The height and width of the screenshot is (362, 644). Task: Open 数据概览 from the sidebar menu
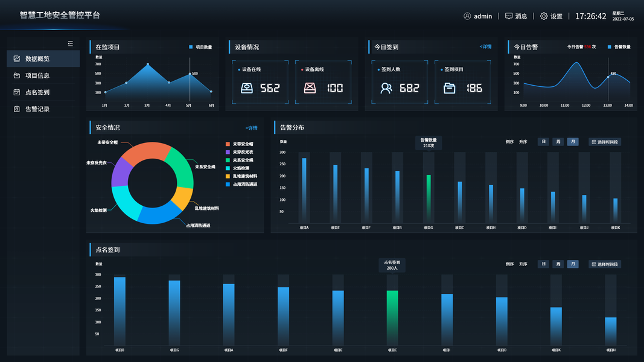[43, 59]
